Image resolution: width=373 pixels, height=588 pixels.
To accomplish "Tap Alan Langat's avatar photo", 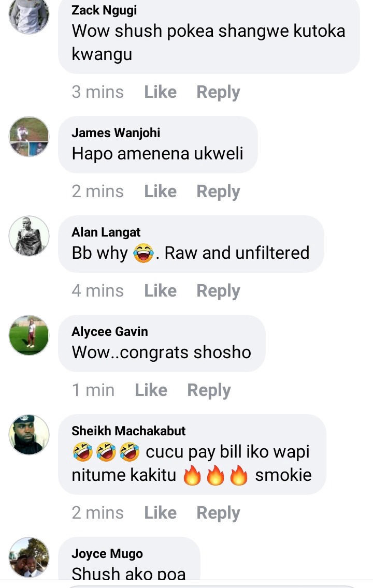I will (x=29, y=236).
